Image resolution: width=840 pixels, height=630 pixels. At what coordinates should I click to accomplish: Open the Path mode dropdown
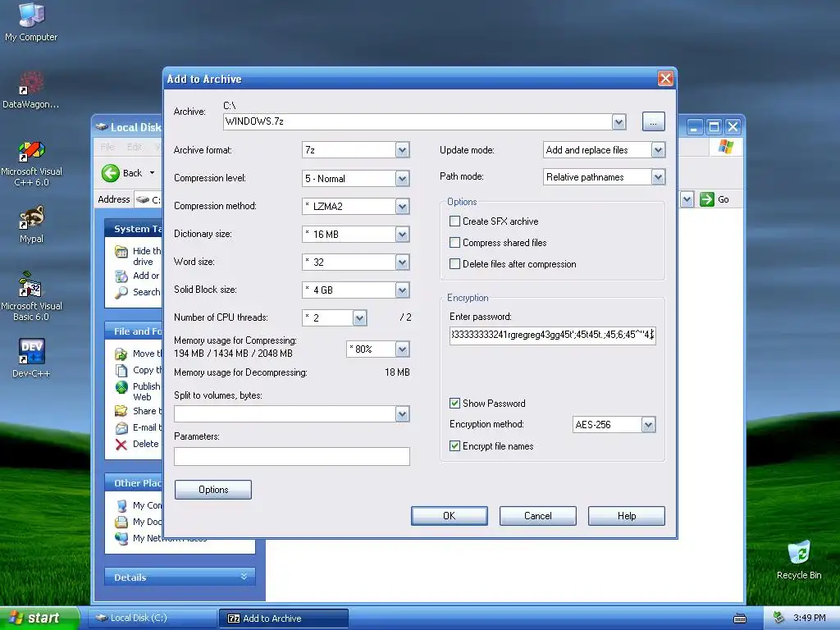pyautogui.click(x=659, y=177)
